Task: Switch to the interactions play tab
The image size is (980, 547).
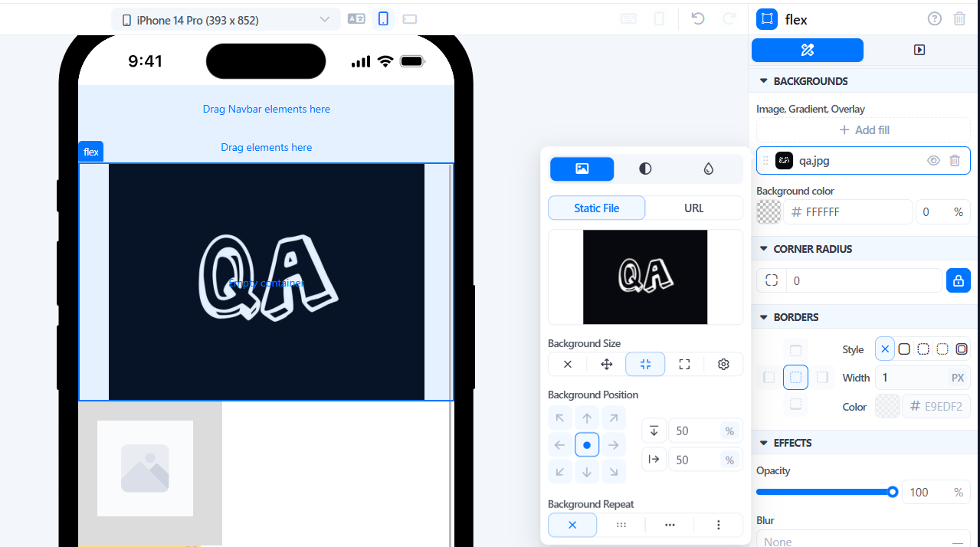Action: [x=919, y=51]
